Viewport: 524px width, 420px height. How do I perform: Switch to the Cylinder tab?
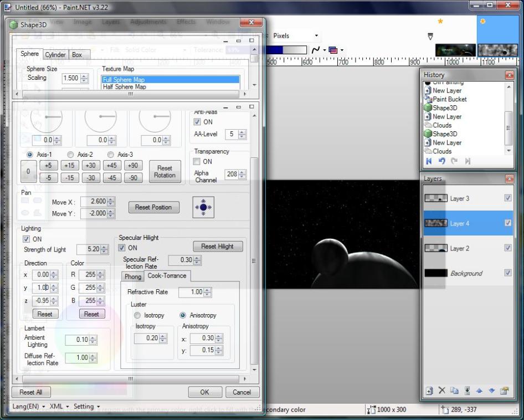click(x=55, y=55)
